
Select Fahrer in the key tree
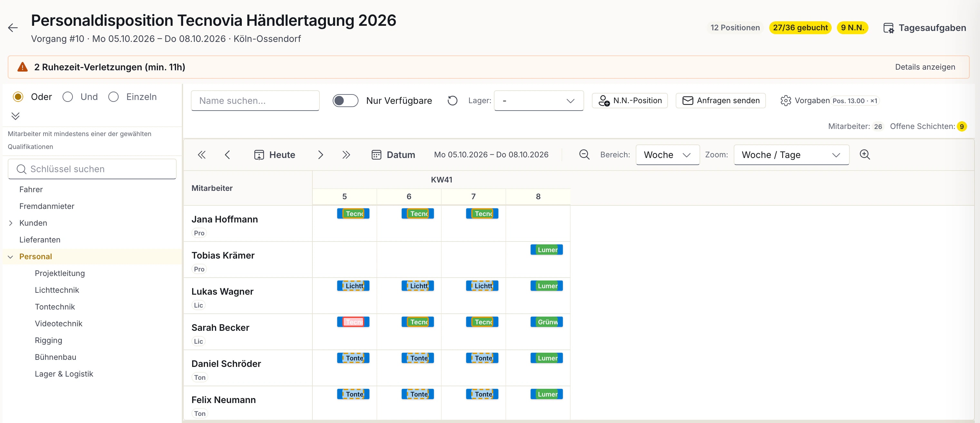click(31, 190)
